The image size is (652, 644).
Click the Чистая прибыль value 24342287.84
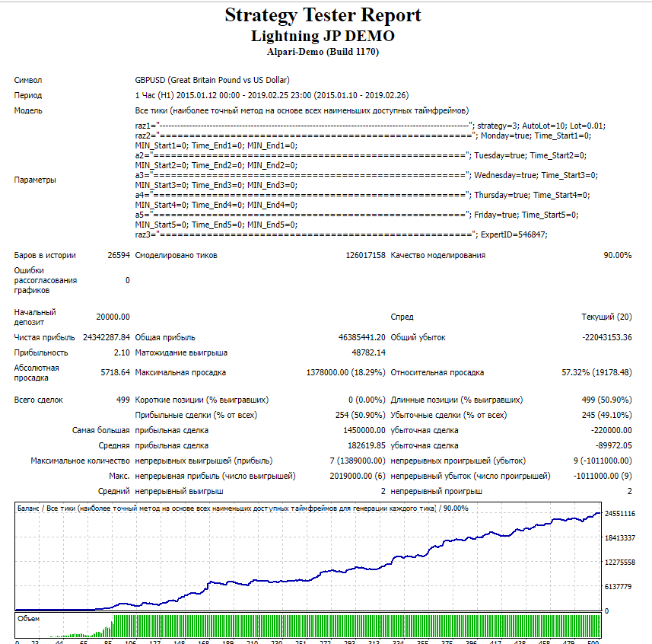(x=107, y=337)
